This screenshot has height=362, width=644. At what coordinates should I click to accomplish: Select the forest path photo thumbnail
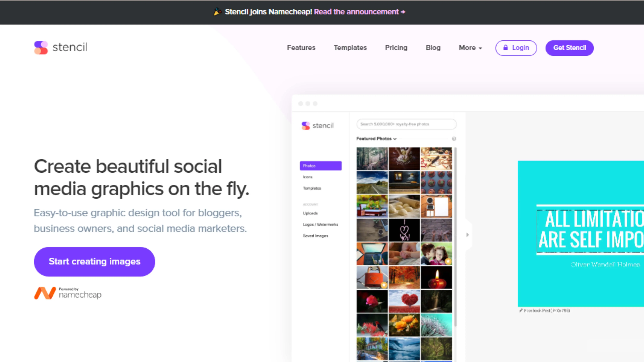tap(372, 159)
